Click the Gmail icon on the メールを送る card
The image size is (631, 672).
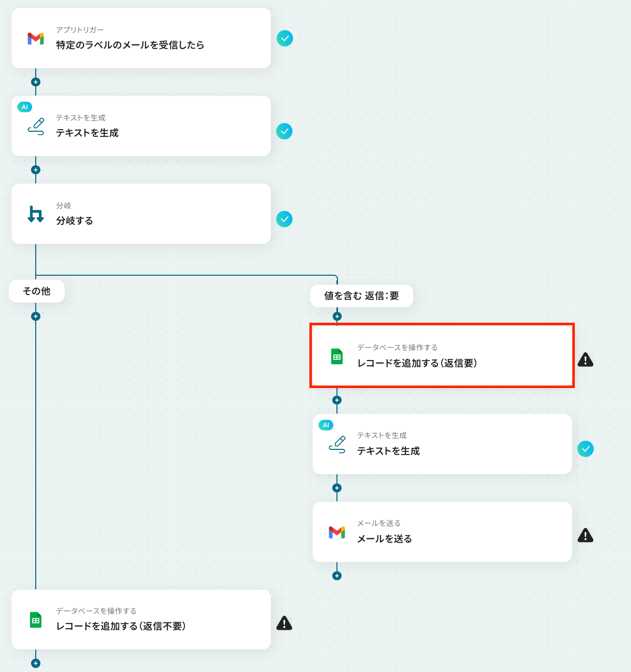(337, 532)
